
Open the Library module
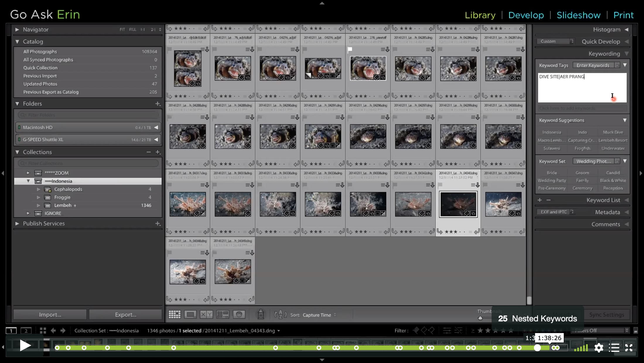point(480,15)
